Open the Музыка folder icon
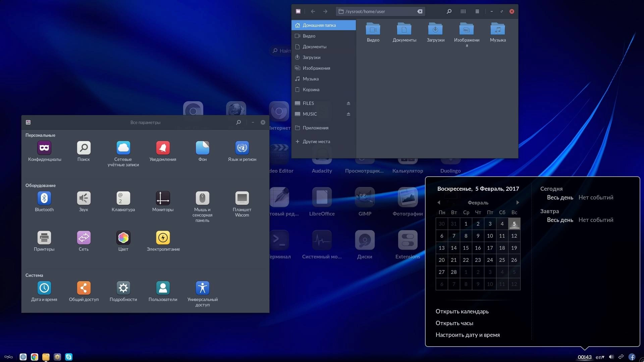644x362 pixels. [x=498, y=29]
